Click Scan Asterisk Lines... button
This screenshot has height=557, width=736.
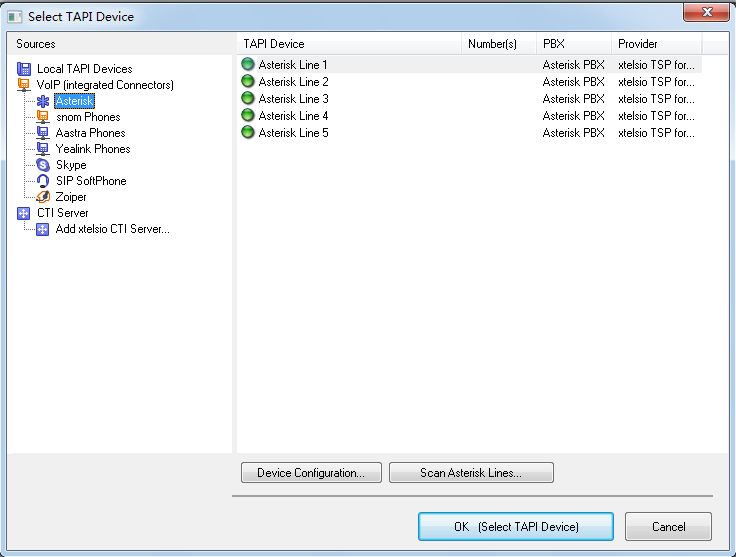click(x=471, y=473)
